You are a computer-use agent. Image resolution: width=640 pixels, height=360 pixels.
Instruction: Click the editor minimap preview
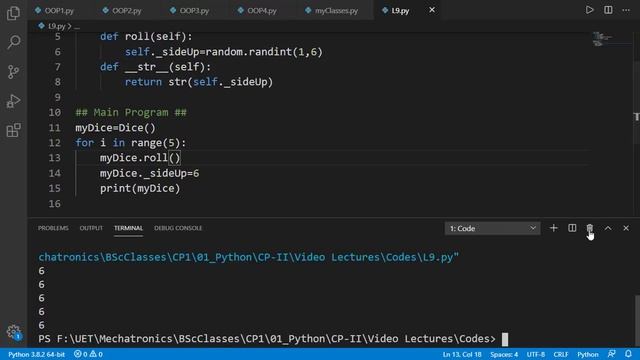click(602, 39)
